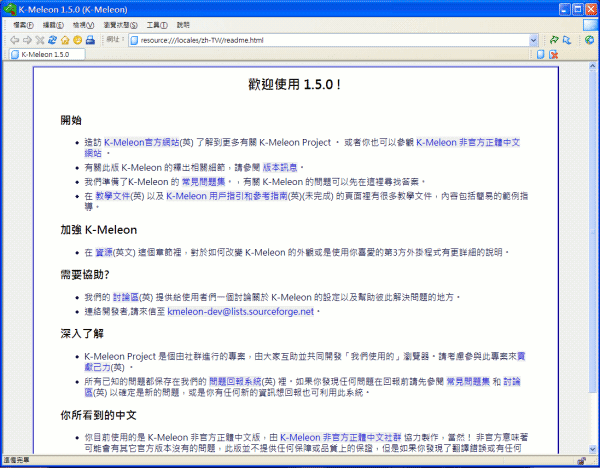The height and width of the screenshot is (468, 600).
Task: Click the 你所看到的中文 section heading
Action: (98, 415)
